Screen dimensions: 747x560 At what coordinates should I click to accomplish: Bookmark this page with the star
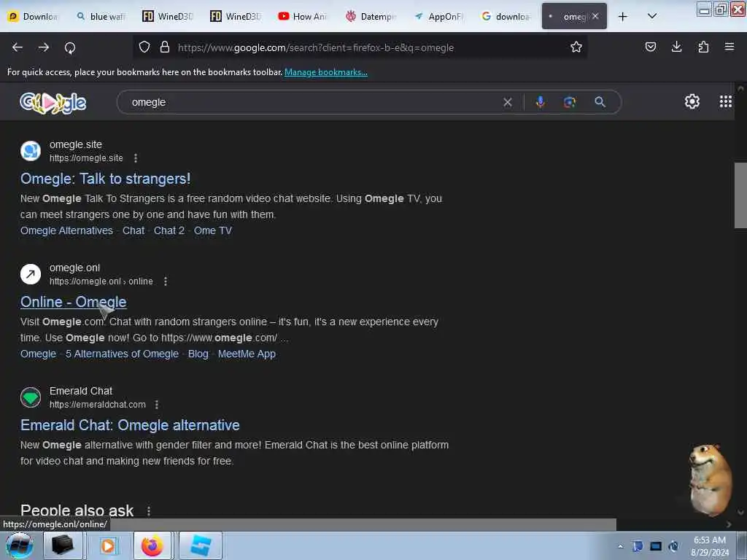pos(576,47)
